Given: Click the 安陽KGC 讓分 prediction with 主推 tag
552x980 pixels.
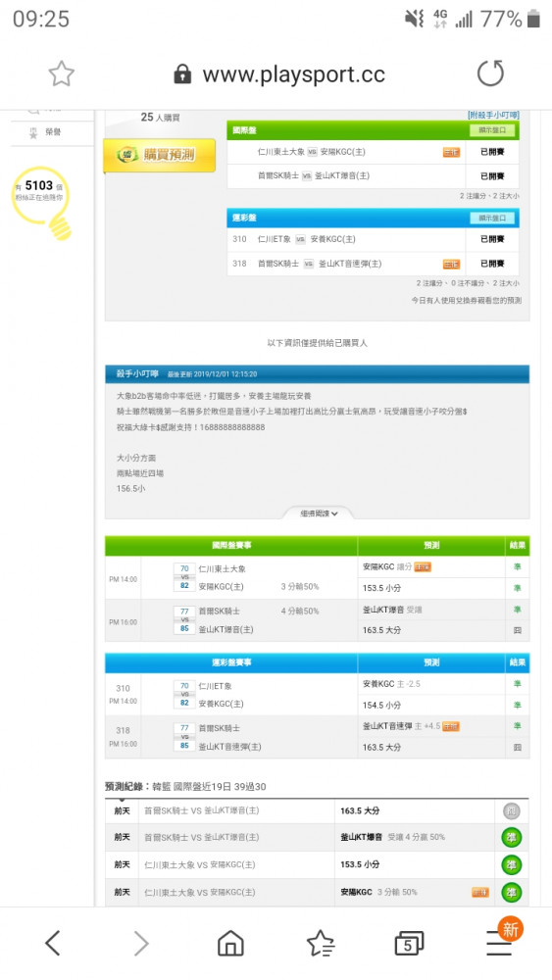Looking at the screenshot, I should point(397,566).
